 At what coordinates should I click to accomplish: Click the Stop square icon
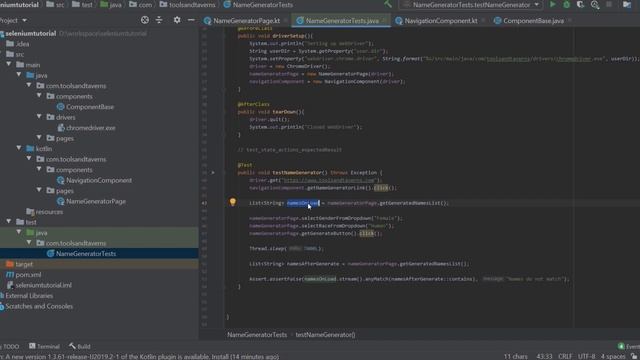(x=609, y=4)
